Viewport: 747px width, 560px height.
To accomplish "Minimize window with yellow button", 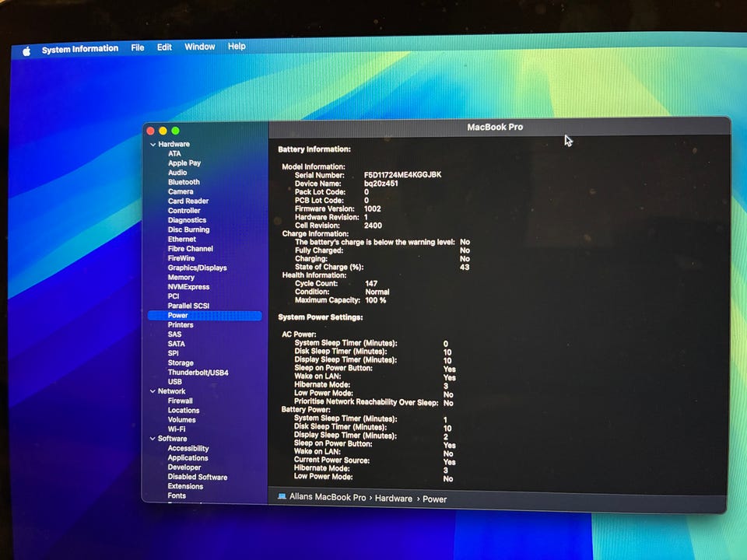I will point(163,131).
